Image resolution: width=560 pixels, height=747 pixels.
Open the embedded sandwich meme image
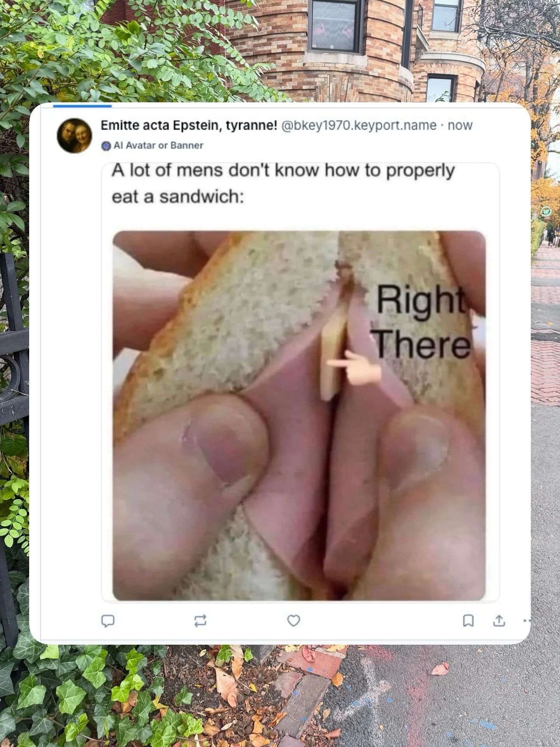299,415
